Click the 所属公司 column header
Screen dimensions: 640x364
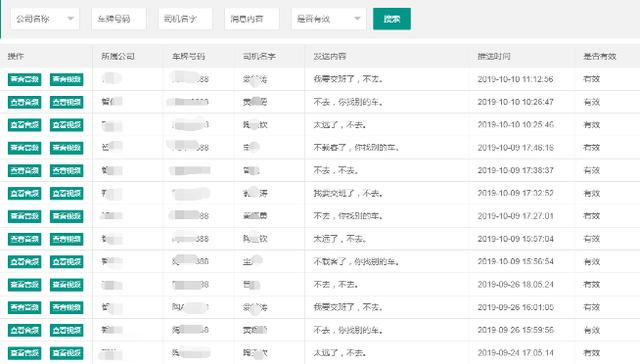click(118, 56)
